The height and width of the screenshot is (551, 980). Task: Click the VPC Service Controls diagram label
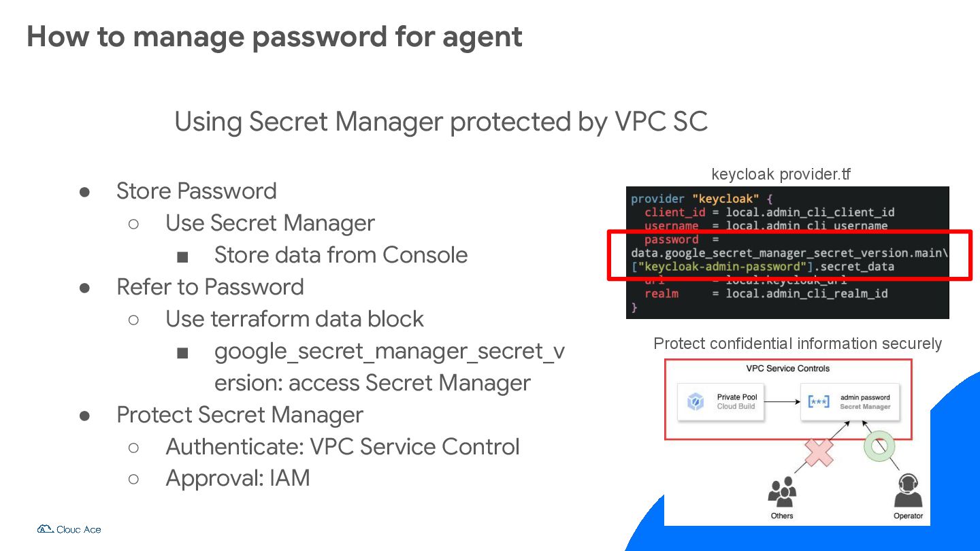788,369
